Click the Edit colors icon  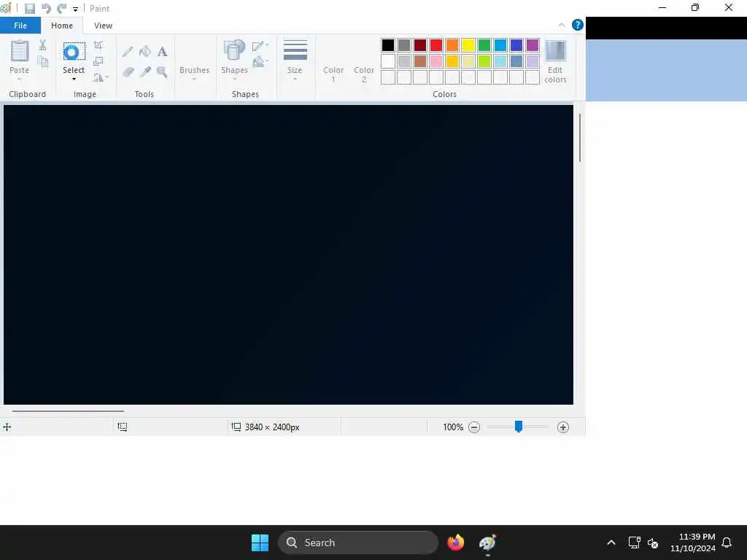tap(555, 51)
